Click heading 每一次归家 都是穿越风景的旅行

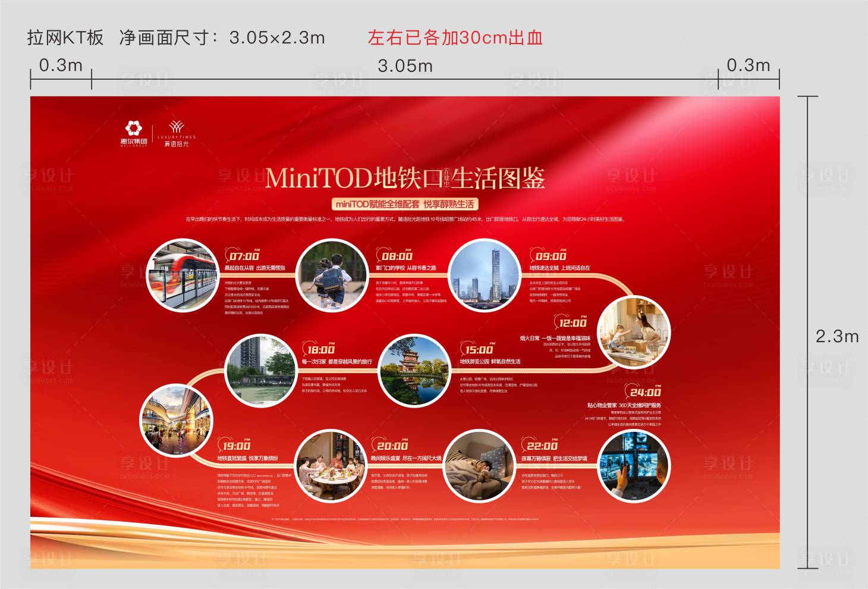(x=336, y=362)
